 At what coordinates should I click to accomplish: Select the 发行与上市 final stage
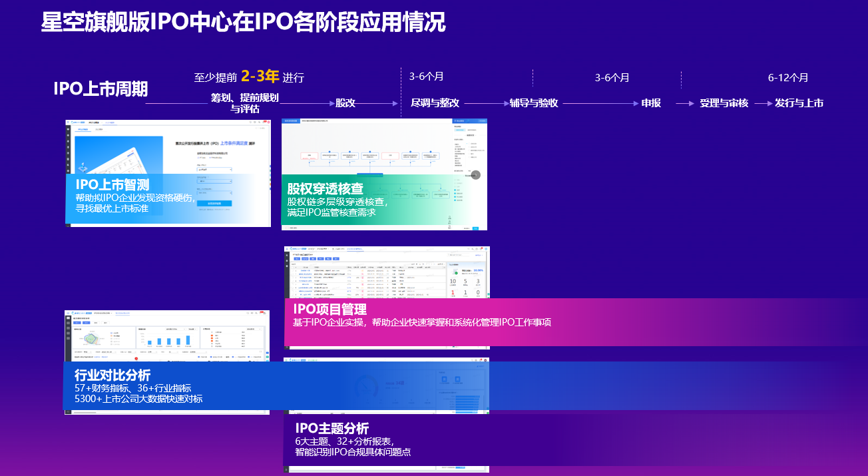point(799,103)
